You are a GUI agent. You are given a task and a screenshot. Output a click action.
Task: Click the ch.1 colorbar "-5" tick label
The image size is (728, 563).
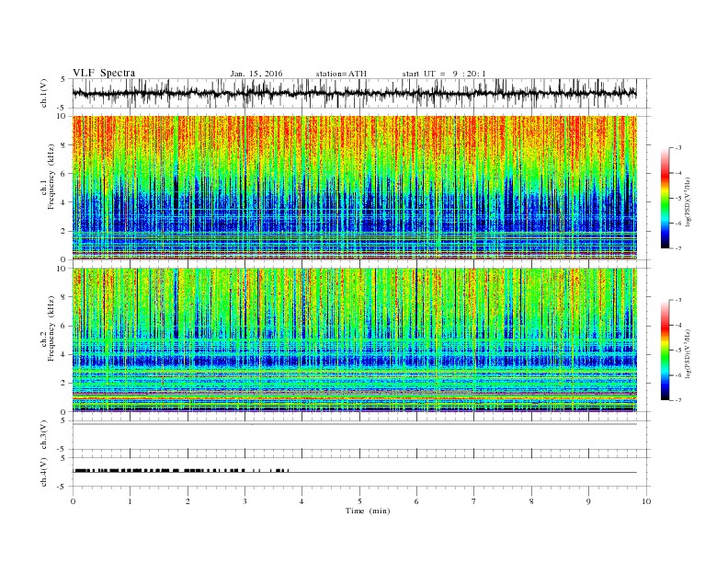(678, 199)
